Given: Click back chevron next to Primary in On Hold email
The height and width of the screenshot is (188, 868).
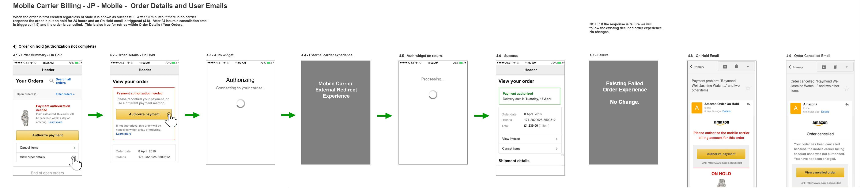Looking at the screenshot, I should point(691,67).
